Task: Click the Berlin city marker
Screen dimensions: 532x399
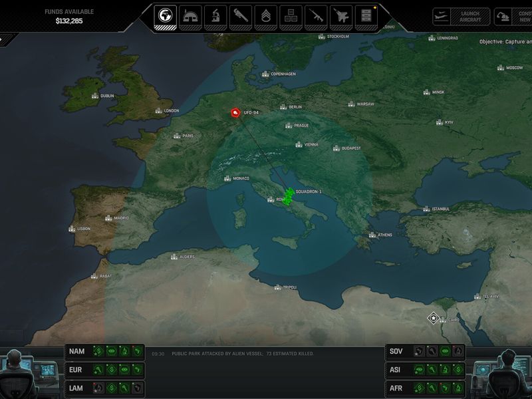Action: pos(283,107)
